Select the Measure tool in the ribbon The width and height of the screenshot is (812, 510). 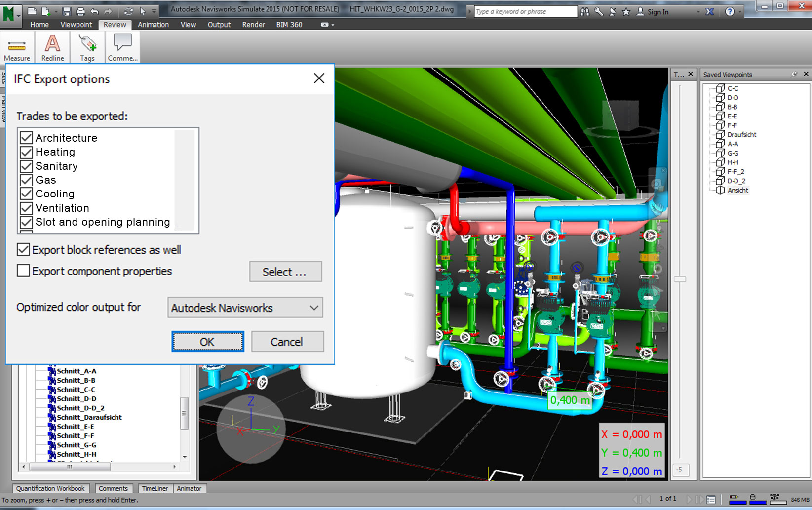tap(17, 47)
